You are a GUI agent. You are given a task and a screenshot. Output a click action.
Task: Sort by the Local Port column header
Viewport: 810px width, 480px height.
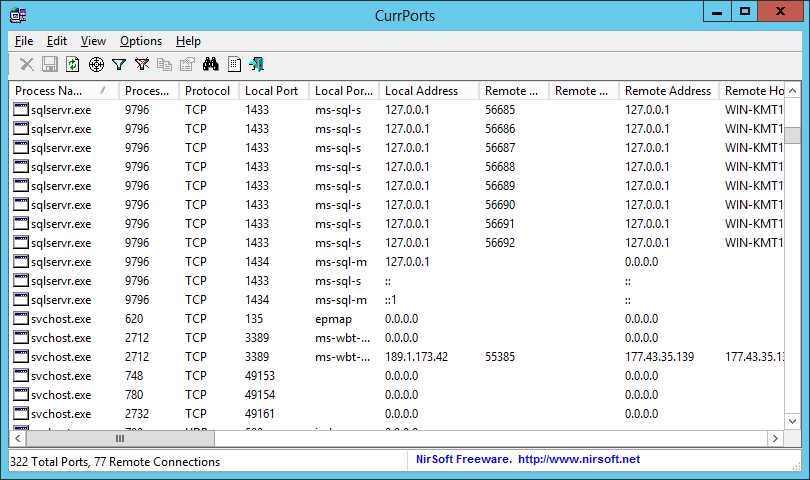274,90
